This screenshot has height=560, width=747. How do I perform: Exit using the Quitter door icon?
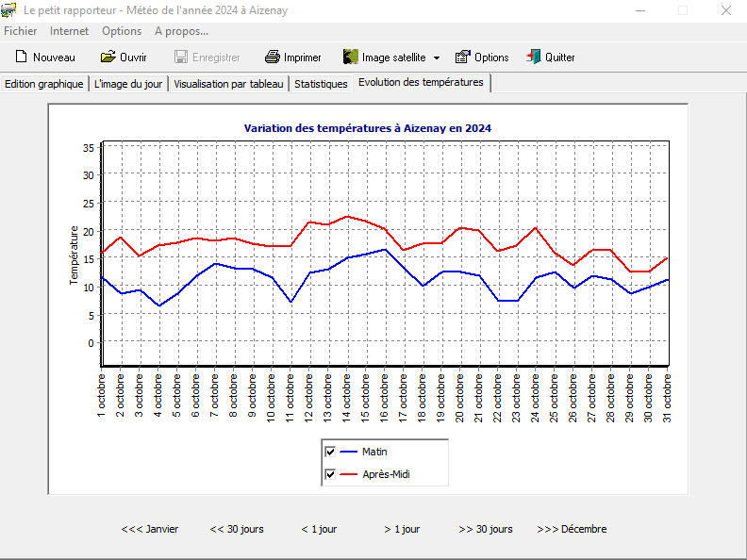534,57
